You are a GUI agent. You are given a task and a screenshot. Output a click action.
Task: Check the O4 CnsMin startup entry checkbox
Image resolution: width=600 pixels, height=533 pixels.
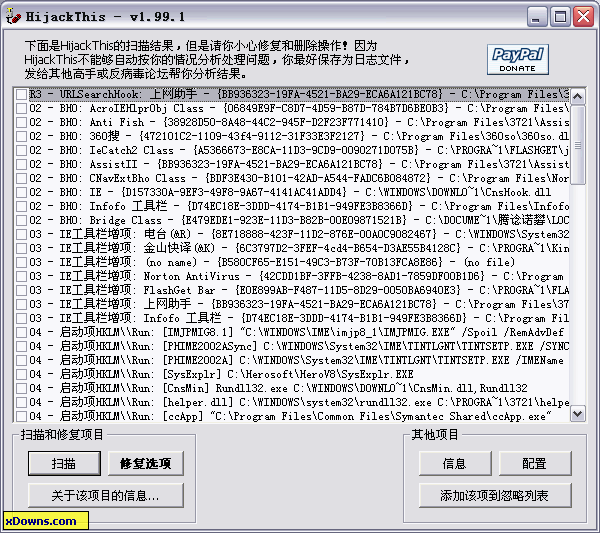tap(21, 388)
